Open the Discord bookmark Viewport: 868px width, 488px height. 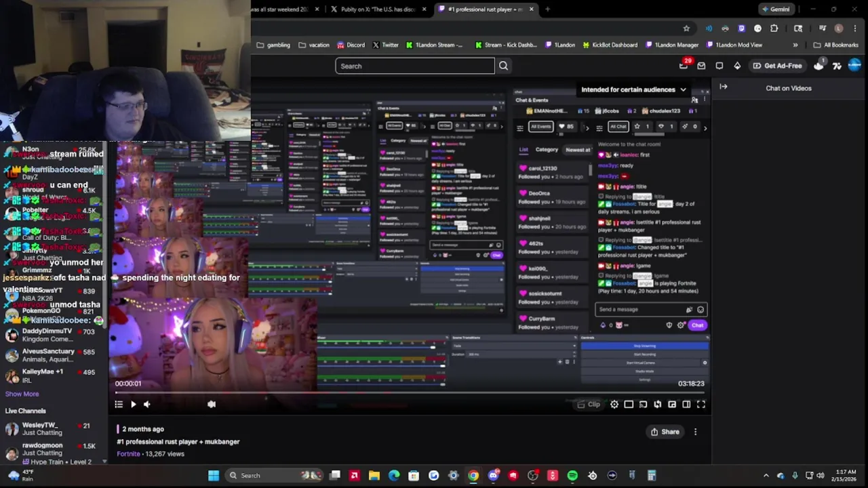(351, 45)
